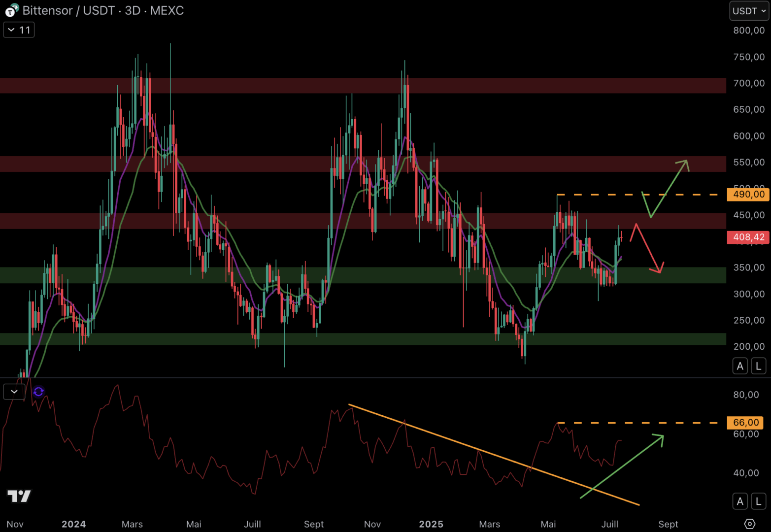Image resolution: width=771 pixels, height=532 pixels.
Task: Open the USDT currency dropdown
Action: pyautogui.click(x=749, y=11)
